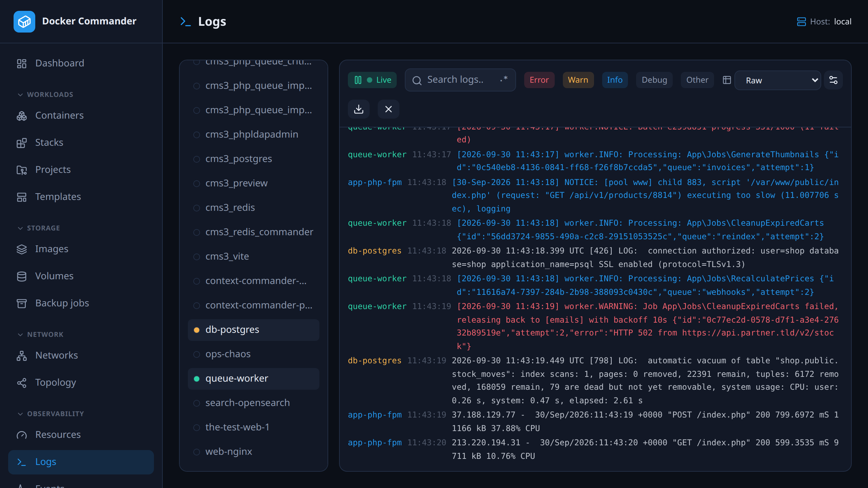Open Topology view

tap(81, 382)
